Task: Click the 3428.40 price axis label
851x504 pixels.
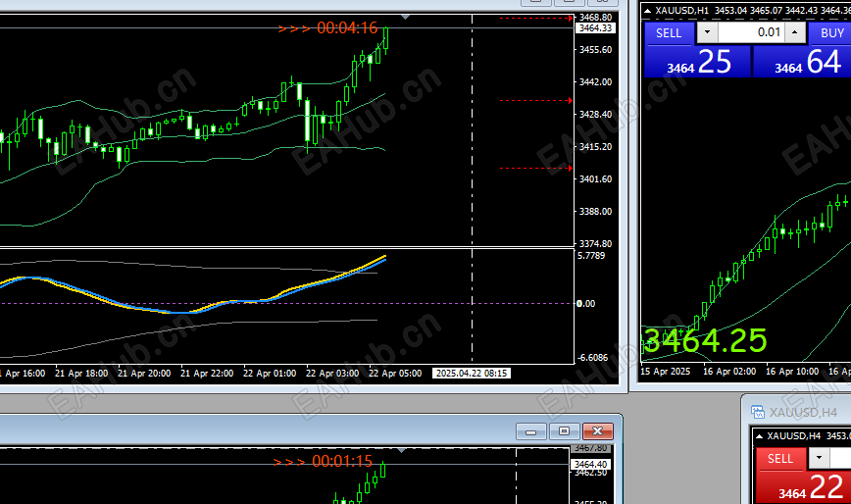Action: [595, 115]
